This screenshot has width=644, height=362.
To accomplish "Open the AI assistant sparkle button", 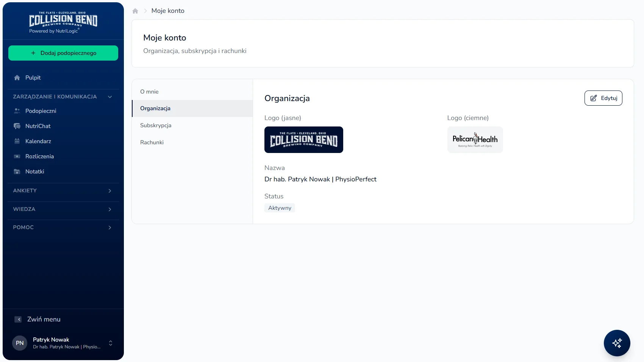I will [x=617, y=343].
